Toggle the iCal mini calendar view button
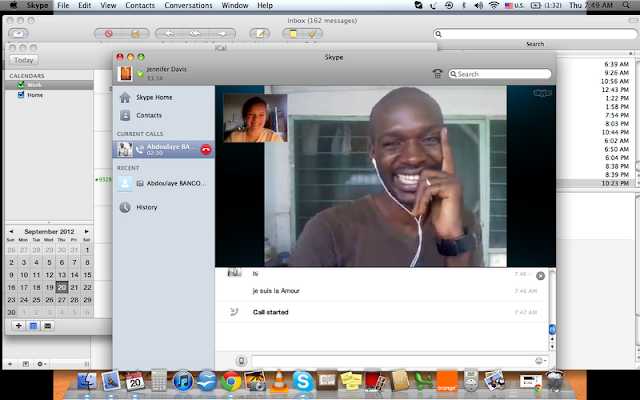Image resolution: width=640 pixels, height=400 pixels. pyautogui.click(x=33, y=326)
